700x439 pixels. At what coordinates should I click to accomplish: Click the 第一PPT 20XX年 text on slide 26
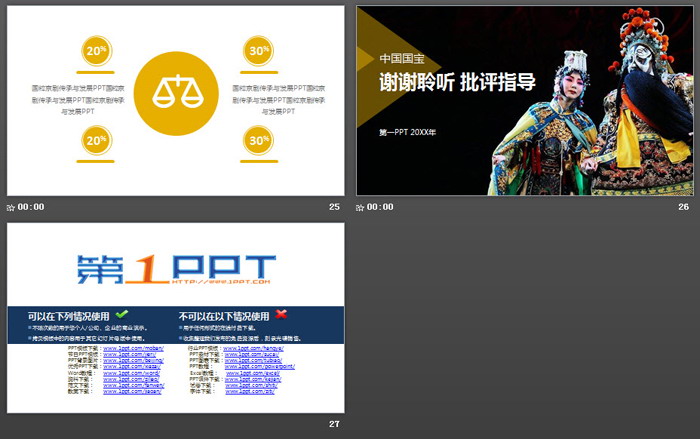(407, 132)
